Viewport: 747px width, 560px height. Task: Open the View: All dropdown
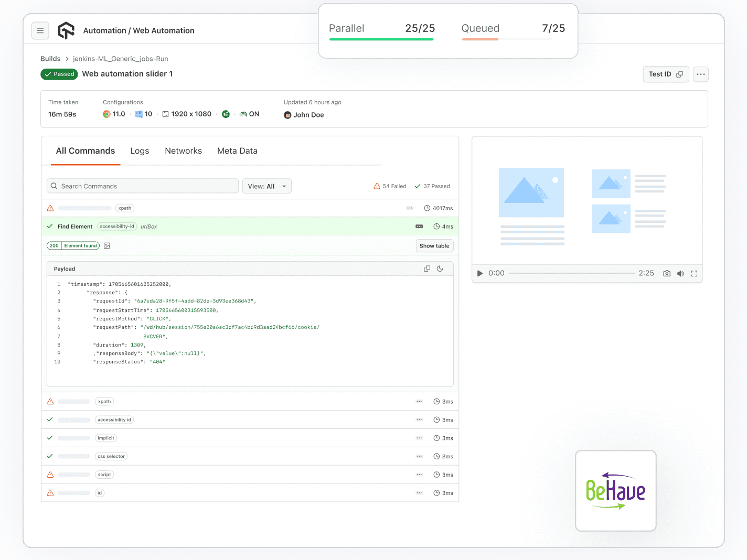click(266, 186)
